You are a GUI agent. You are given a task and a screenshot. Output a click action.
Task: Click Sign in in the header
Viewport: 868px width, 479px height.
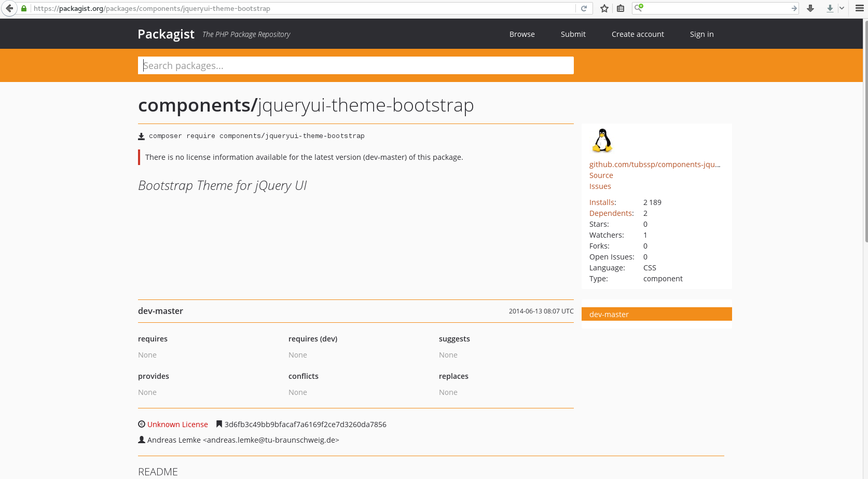tap(701, 34)
